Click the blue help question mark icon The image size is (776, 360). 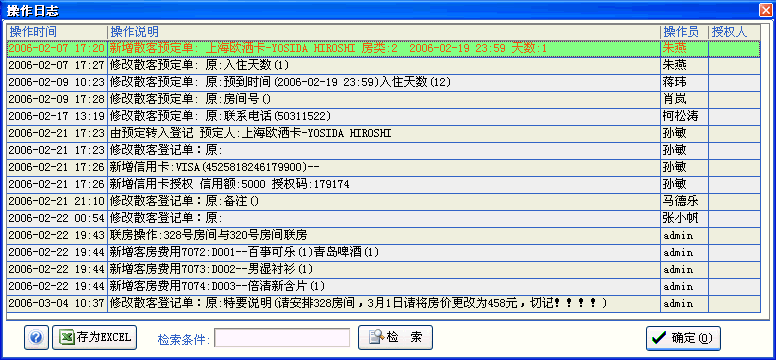(x=36, y=338)
